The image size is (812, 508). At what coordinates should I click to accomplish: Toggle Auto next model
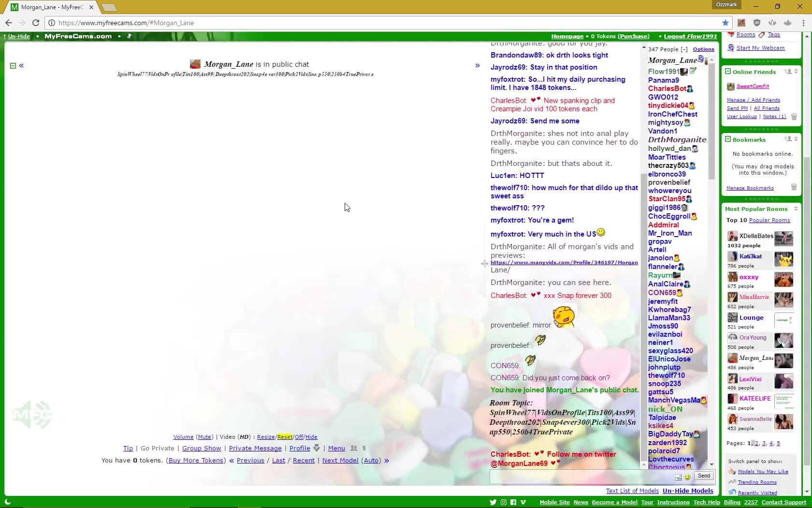(371, 461)
